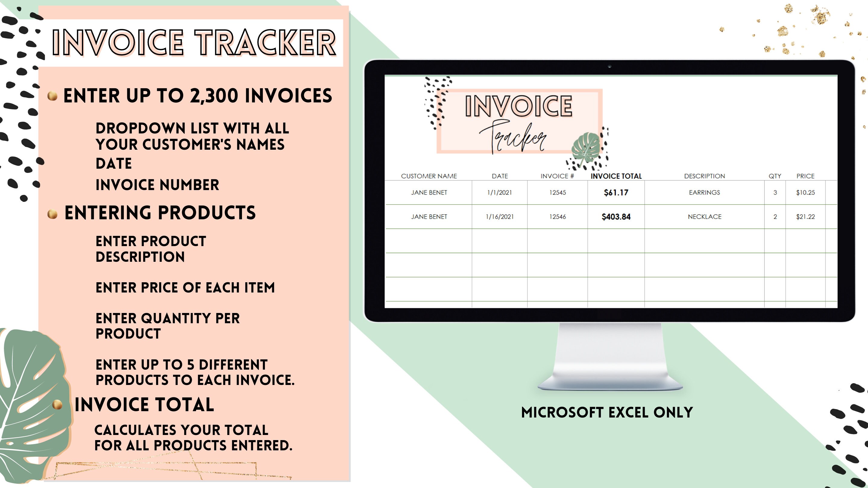Click the INVOICE NUMBER feature line
The width and height of the screenshot is (868, 488).
click(x=157, y=185)
